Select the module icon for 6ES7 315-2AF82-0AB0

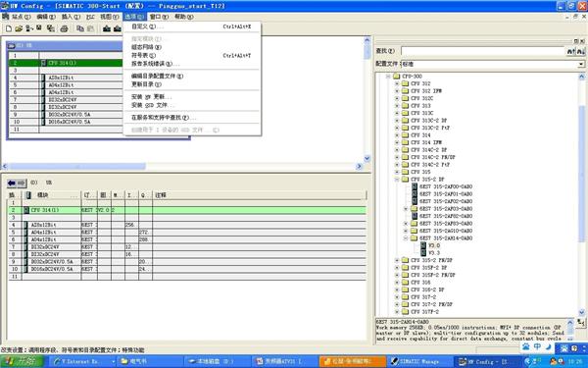415,216
